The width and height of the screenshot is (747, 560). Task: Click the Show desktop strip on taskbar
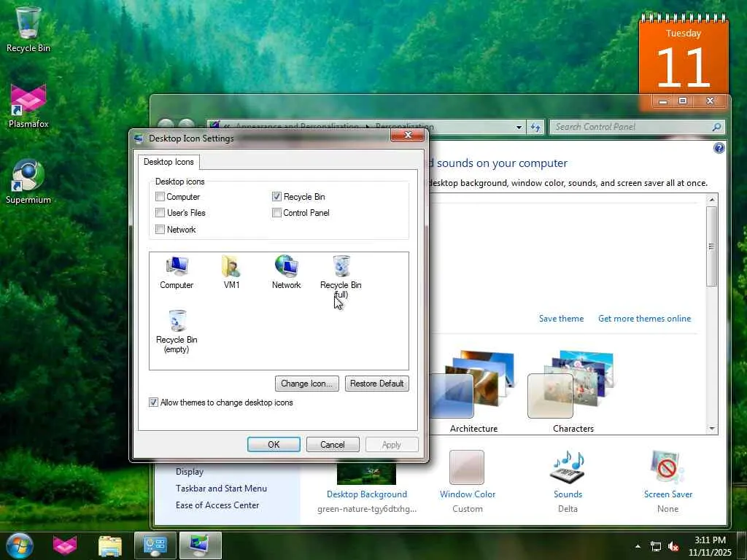point(742,545)
